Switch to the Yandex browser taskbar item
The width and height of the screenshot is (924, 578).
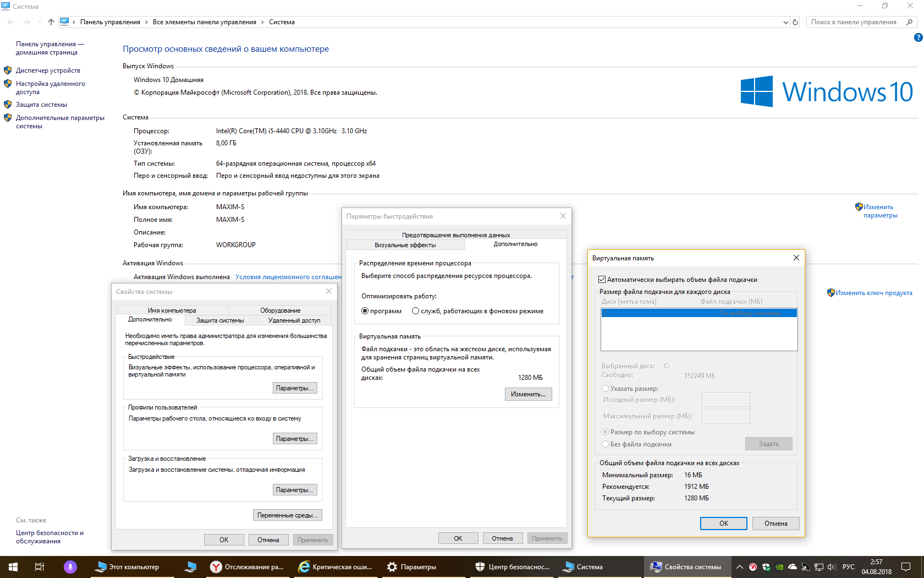click(x=248, y=567)
